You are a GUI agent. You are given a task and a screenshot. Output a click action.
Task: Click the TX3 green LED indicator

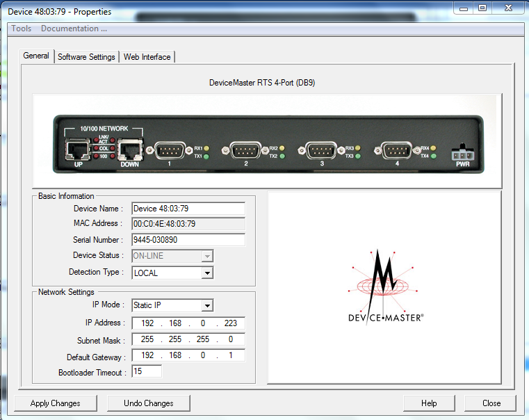pos(358,156)
